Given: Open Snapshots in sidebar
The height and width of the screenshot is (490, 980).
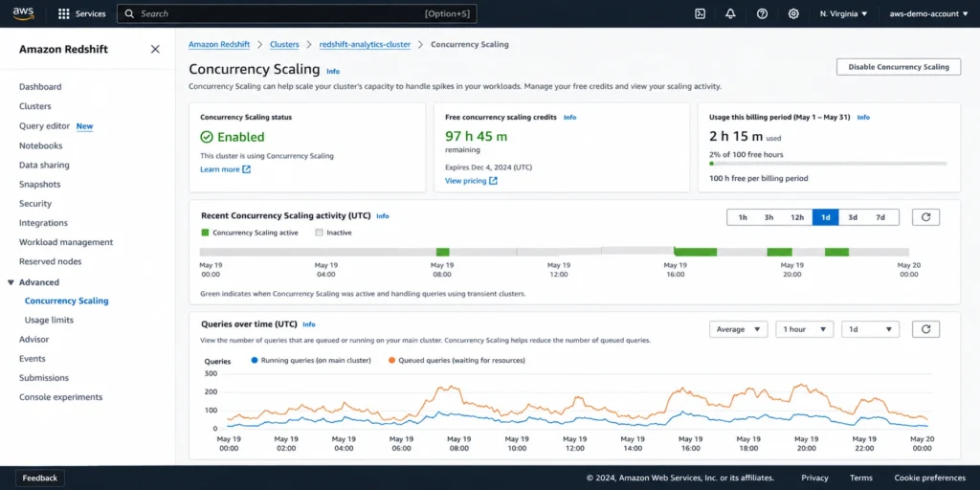Looking at the screenshot, I should (x=39, y=185).
